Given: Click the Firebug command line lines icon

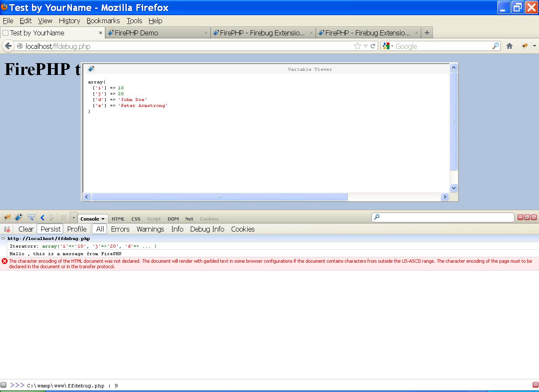Looking at the screenshot, I should pos(63,218).
